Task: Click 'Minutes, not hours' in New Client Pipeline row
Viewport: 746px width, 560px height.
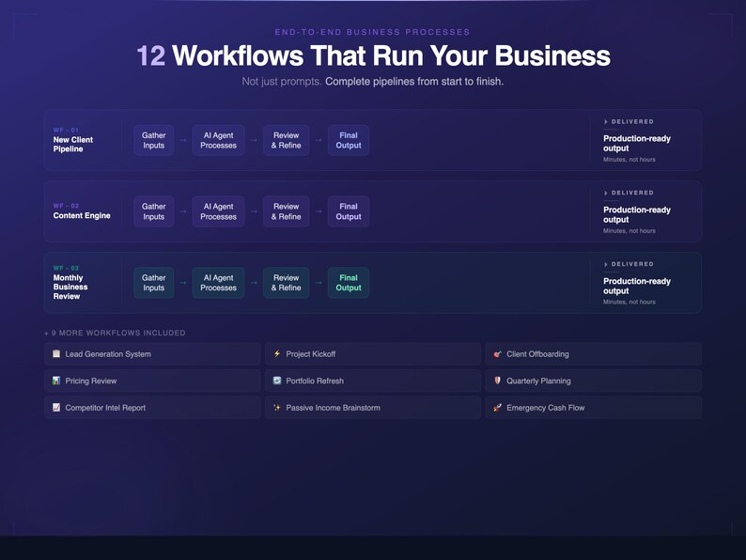Action: pos(629,160)
